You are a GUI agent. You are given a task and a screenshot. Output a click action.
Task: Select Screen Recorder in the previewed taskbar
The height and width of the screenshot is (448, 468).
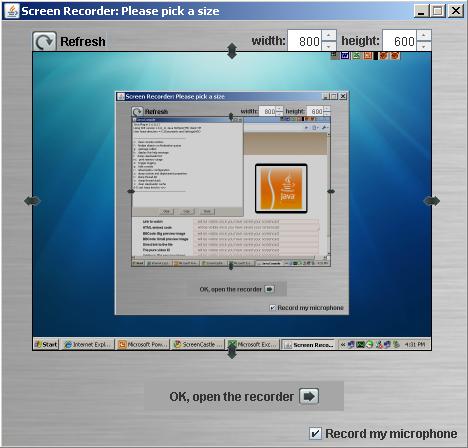click(x=308, y=344)
